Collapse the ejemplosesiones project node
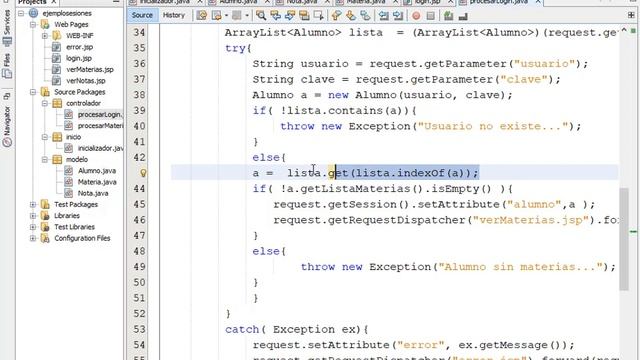 pos(21,13)
